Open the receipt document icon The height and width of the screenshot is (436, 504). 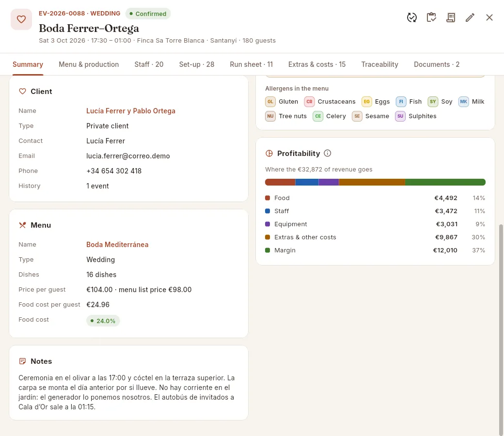(x=451, y=17)
